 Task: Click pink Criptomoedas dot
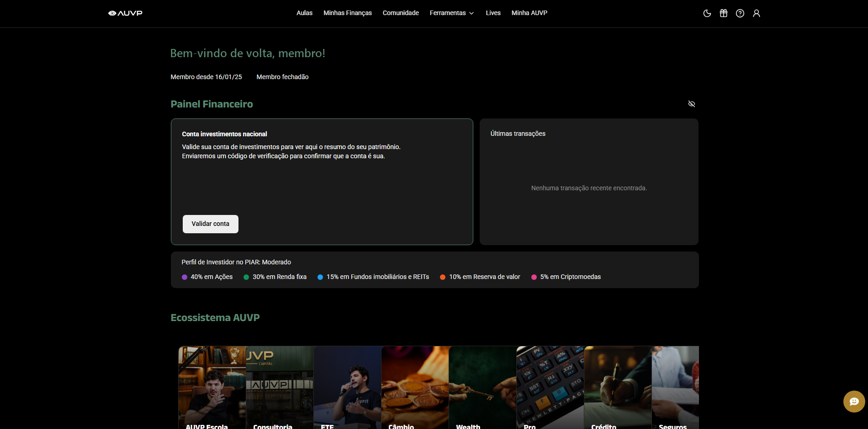click(x=534, y=277)
